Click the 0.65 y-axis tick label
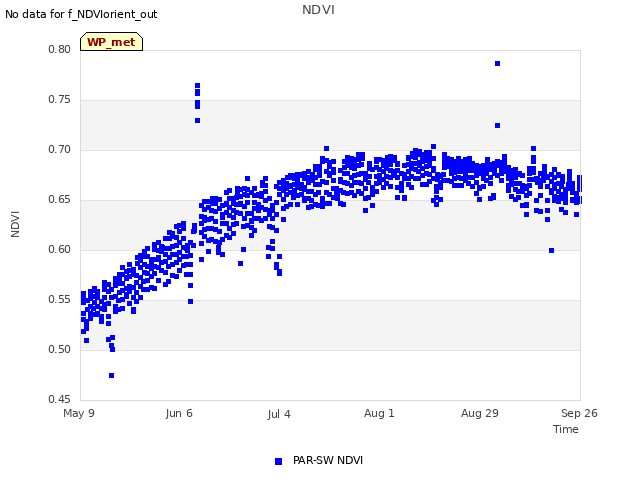Viewport: 640px width, 480px height. point(60,200)
